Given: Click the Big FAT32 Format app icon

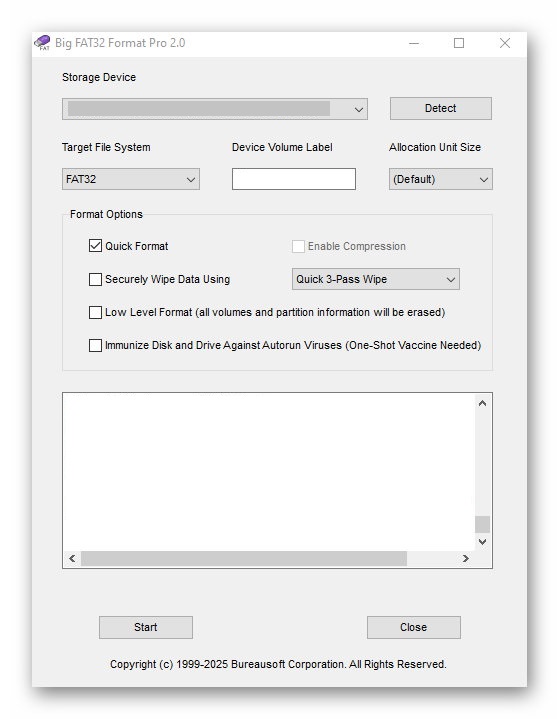Looking at the screenshot, I should pos(42,43).
